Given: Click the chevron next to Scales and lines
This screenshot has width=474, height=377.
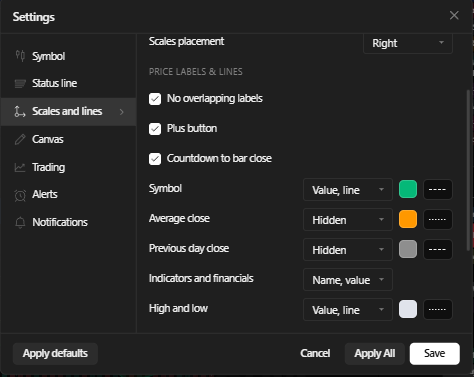Looking at the screenshot, I should (x=122, y=112).
